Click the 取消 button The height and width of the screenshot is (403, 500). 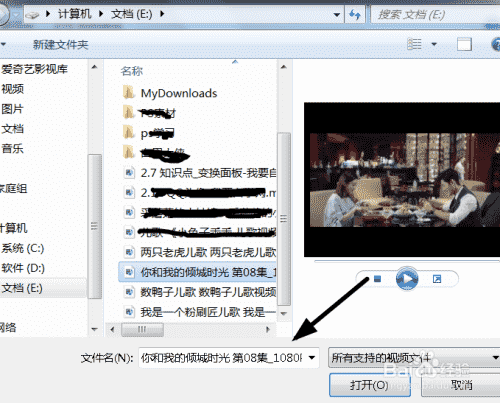pyautogui.click(x=461, y=385)
